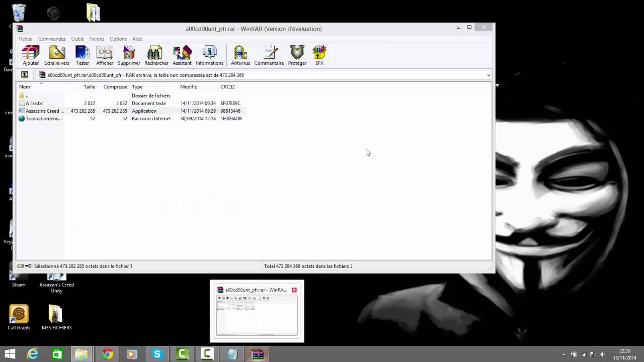Open the Commandes menu
Viewport: 644px width, 362px height.
coord(52,39)
